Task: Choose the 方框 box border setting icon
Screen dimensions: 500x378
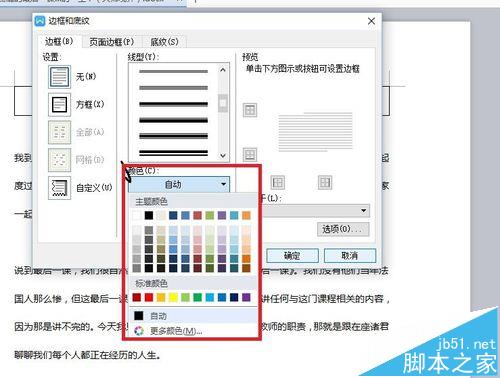Action: pos(59,105)
